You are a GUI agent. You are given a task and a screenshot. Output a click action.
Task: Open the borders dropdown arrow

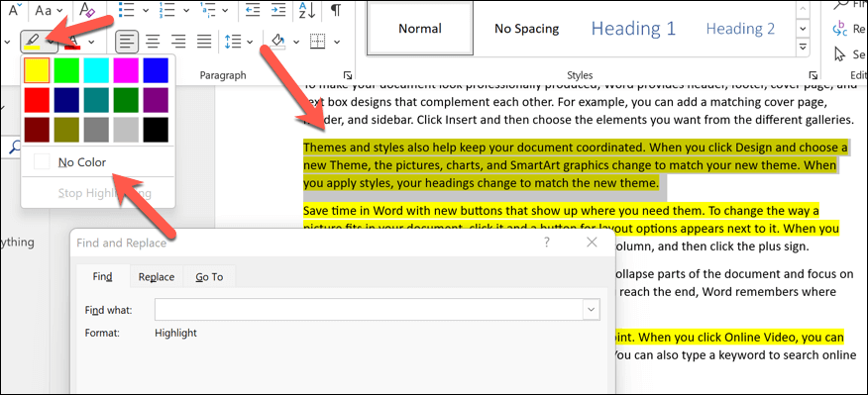pos(336,42)
